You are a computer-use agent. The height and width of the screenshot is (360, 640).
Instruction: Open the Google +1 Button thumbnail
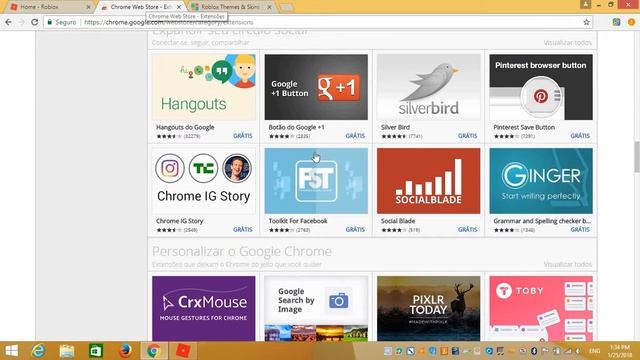click(316, 87)
